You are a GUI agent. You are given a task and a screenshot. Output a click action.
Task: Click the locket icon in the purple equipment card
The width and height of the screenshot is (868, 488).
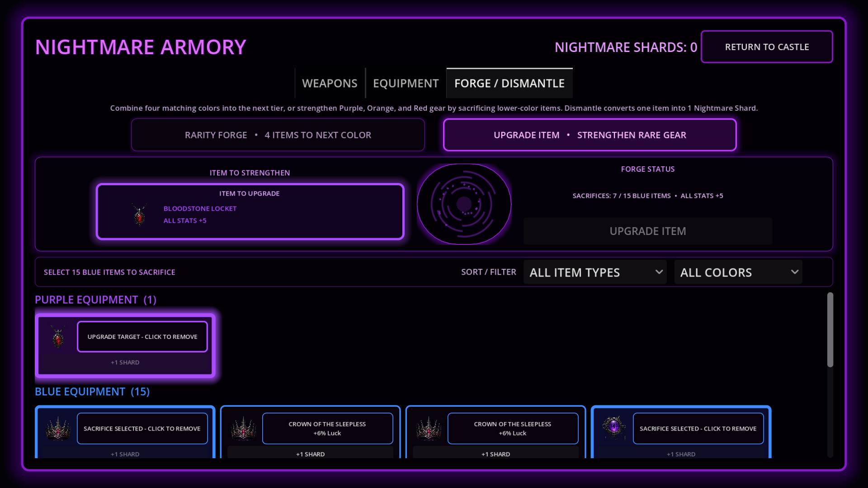click(58, 337)
